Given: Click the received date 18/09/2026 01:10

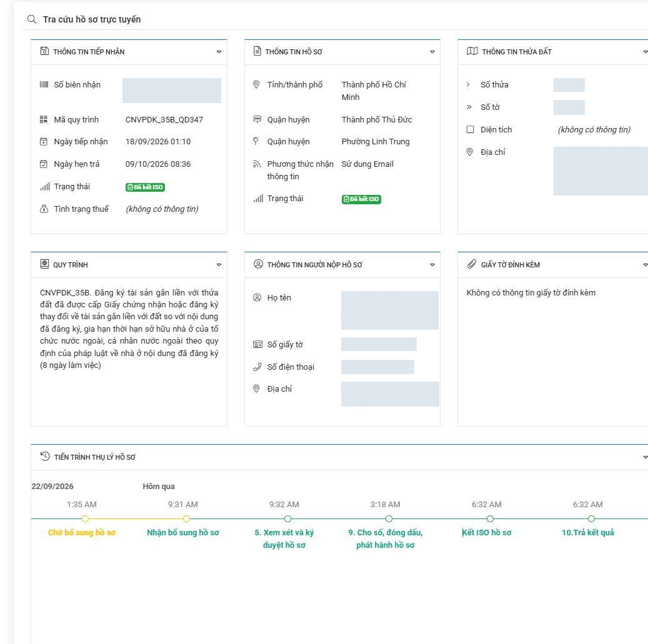Looking at the screenshot, I should (x=158, y=142).
